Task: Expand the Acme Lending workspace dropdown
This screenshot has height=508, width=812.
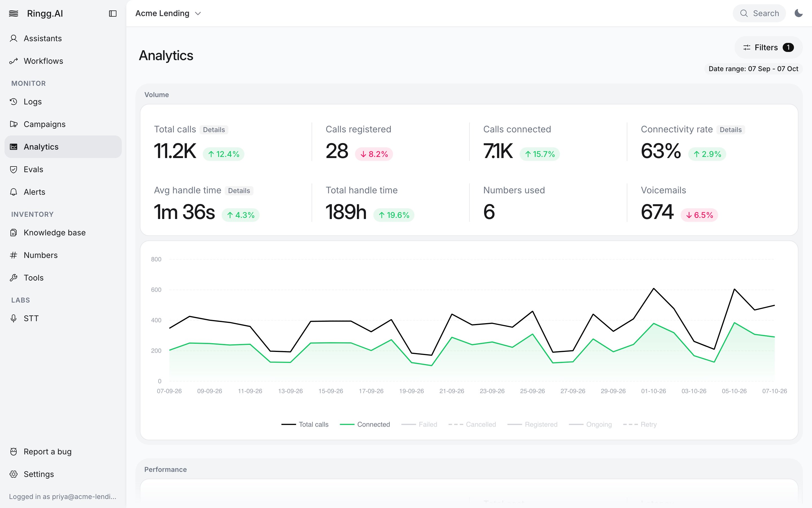Action: (168, 14)
